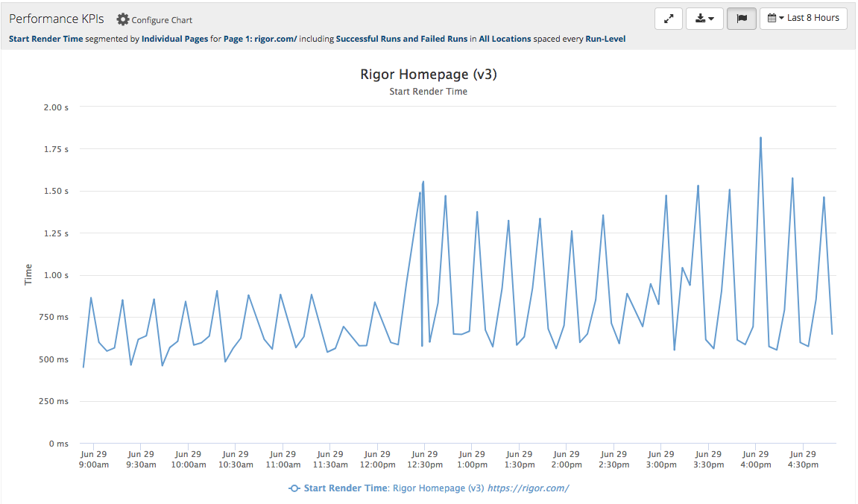Click the Jun 29 2:00pm x-axis label

(x=567, y=459)
